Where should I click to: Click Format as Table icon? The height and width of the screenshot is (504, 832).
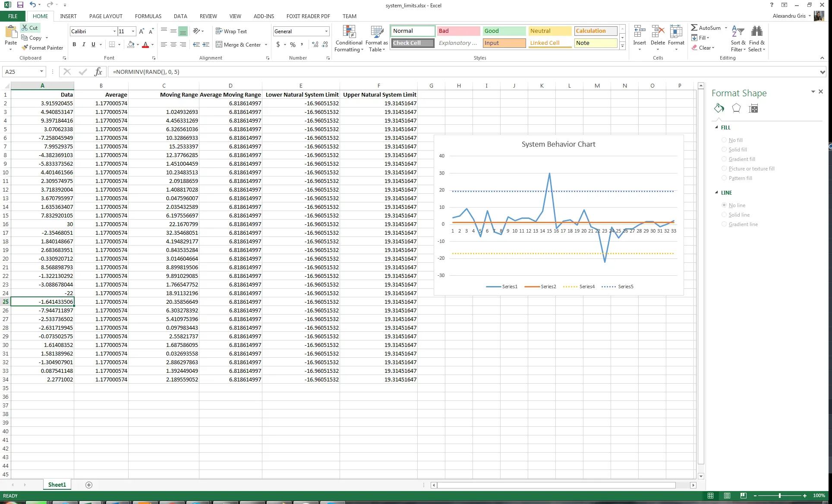pos(377,38)
